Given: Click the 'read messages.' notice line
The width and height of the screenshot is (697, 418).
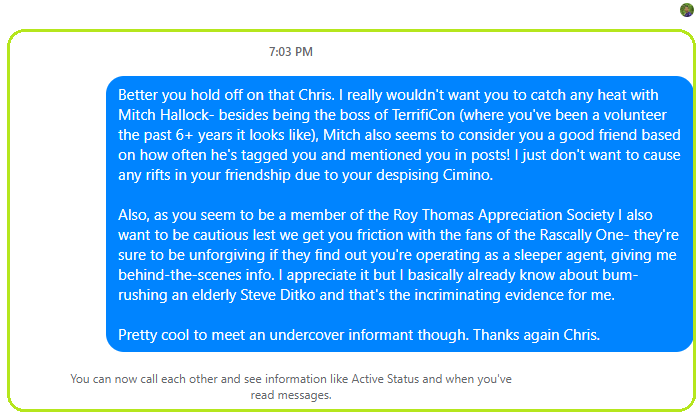Looking at the screenshot, I should (x=291, y=395).
